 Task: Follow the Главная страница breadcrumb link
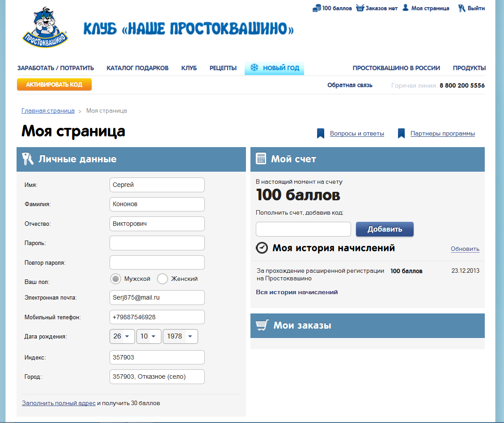coord(48,110)
